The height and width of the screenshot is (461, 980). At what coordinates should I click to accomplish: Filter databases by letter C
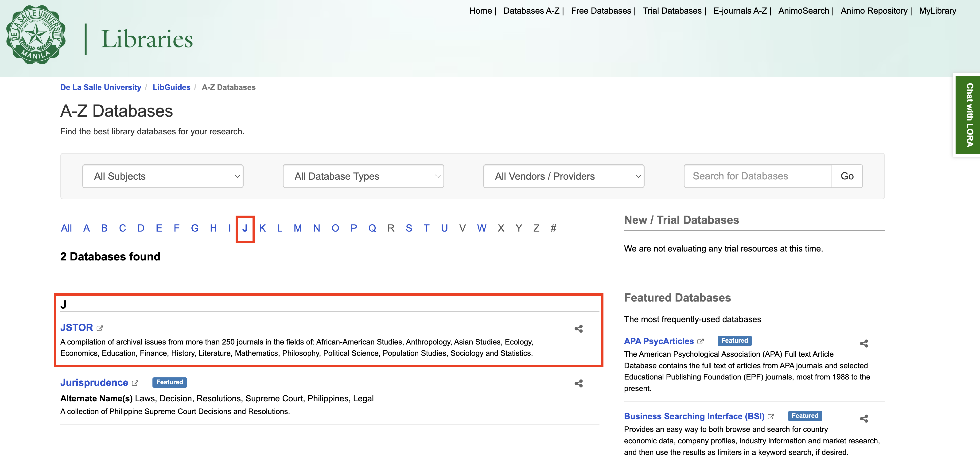click(123, 228)
